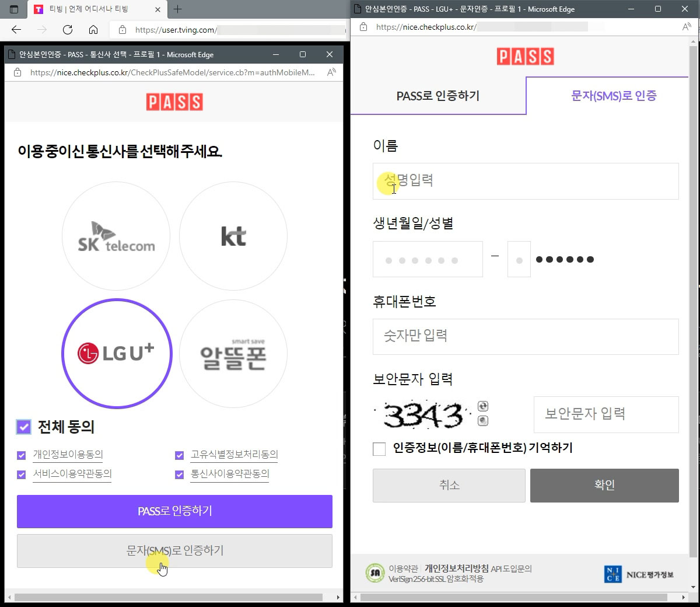Screen dimensions: 700x607
Task: Click browser back arrow in TVING window
Action: pyautogui.click(x=16, y=30)
